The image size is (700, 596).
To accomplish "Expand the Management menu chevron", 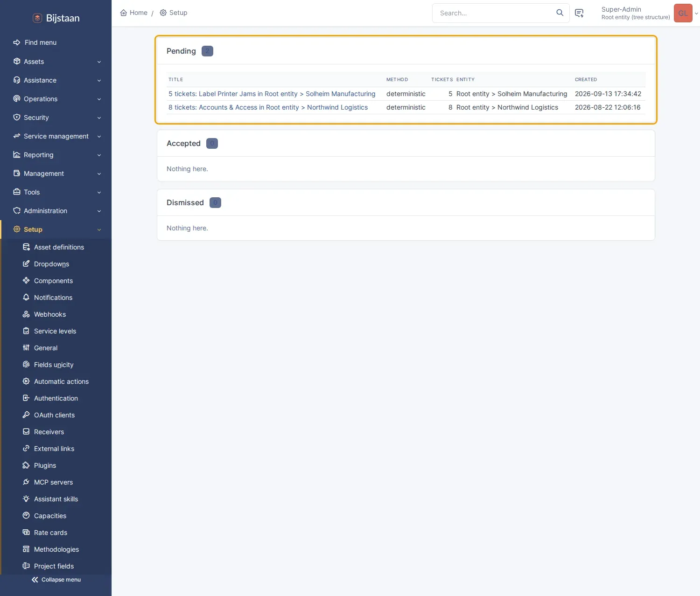I will (x=99, y=173).
